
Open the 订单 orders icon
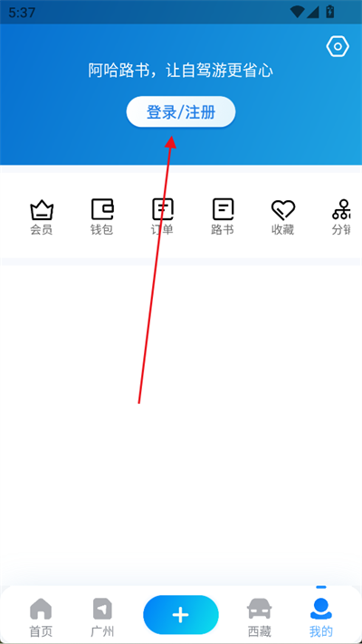(163, 209)
